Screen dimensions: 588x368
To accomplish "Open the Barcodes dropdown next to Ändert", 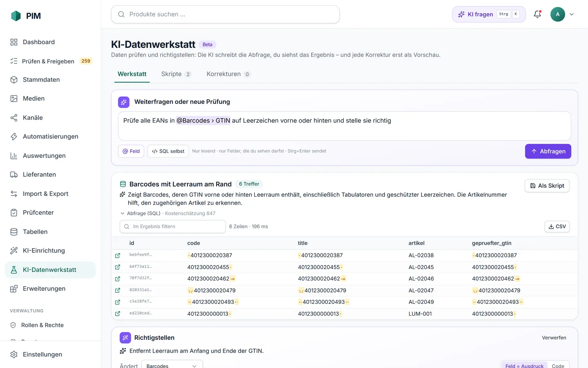I will (x=172, y=366).
